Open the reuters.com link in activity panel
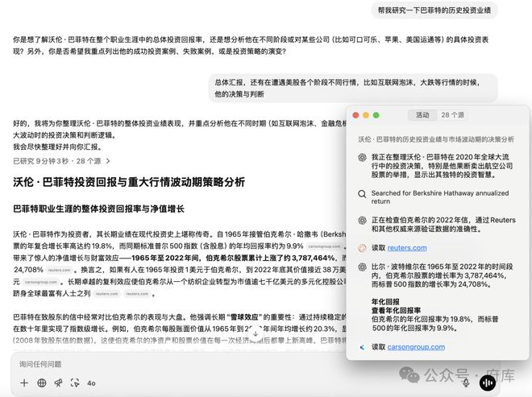The image size is (532, 397). (x=407, y=248)
